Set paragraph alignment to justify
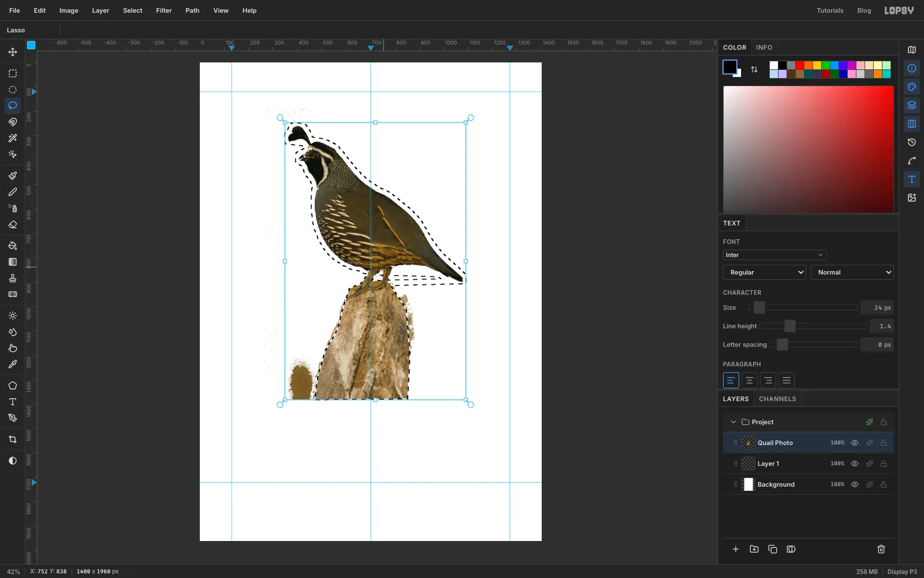The height and width of the screenshot is (578, 924). pyautogui.click(x=787, y=380)
